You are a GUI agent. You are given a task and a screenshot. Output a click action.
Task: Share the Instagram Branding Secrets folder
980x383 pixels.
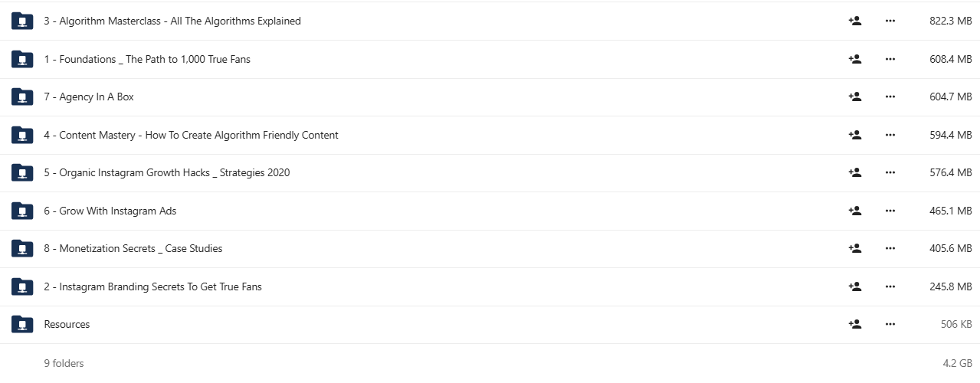(x=855, y=286)
